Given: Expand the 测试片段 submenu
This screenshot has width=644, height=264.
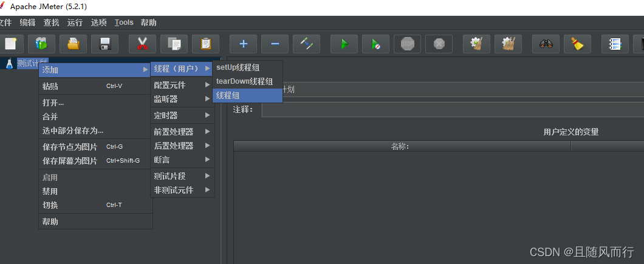Looking at the screenshot, I should 182,176.
